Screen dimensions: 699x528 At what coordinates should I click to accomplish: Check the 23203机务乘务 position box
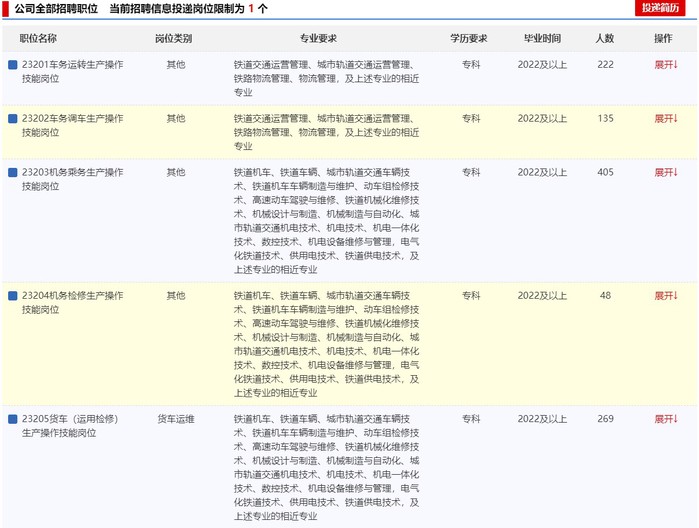[13, 173]
